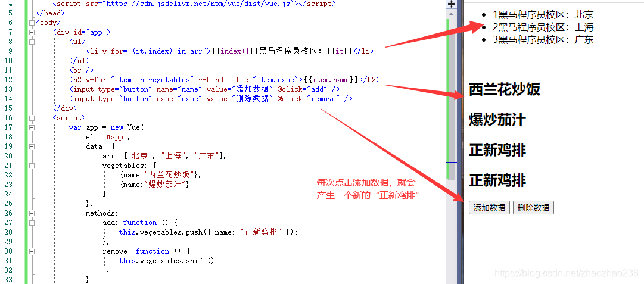Click the </ul> closing tag on line 10
Image resolution: width=644 pixels, height=284 pixels.
pyautogui.click(x=79, y=61)
